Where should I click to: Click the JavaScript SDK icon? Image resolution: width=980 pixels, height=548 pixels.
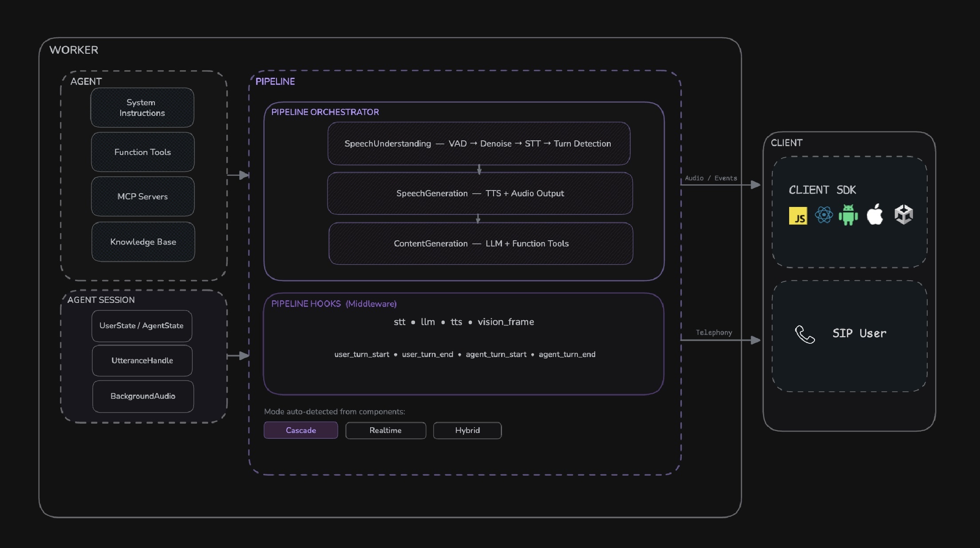(798, 216)
